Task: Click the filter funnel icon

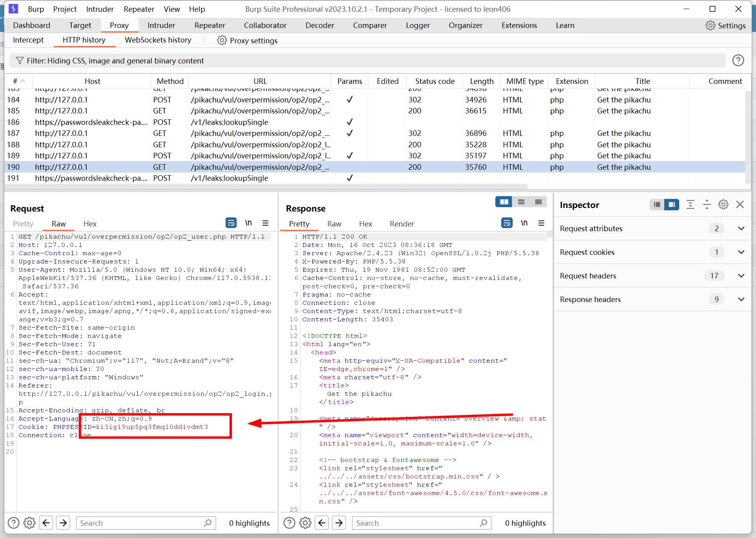Action: [20, 61]
